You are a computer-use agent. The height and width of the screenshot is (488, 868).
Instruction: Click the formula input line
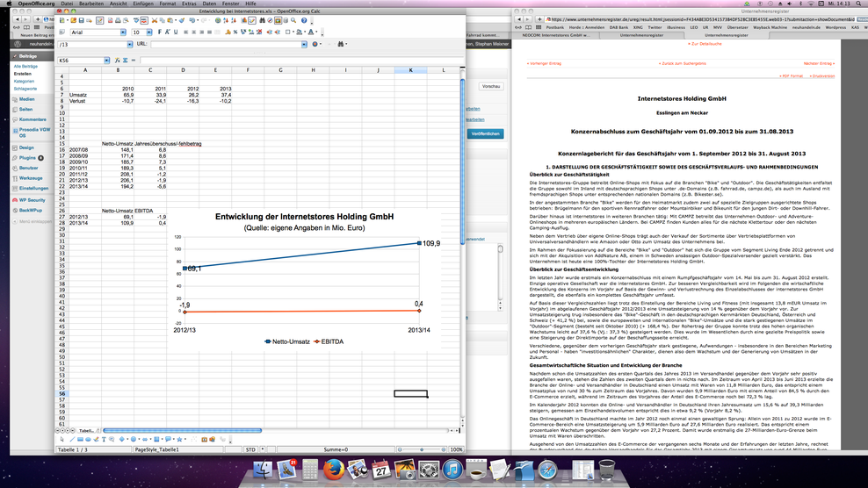[x=301, y=61]
